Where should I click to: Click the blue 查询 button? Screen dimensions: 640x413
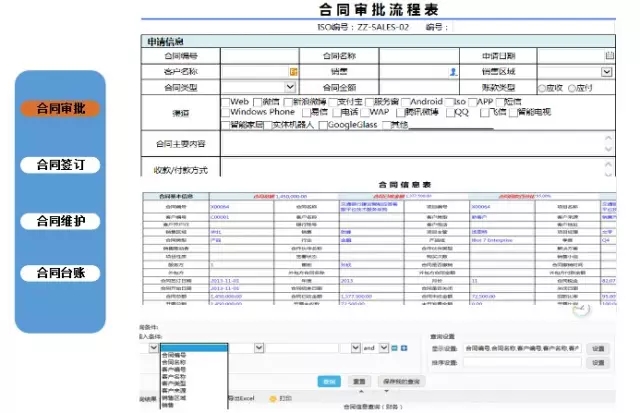click(329, 382)
